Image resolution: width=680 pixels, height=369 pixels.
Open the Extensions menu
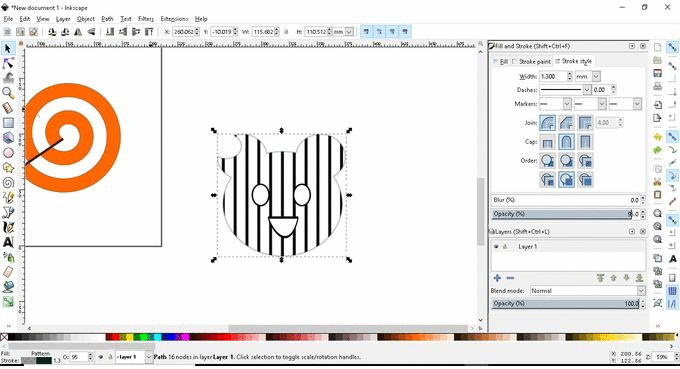[174, 19]
